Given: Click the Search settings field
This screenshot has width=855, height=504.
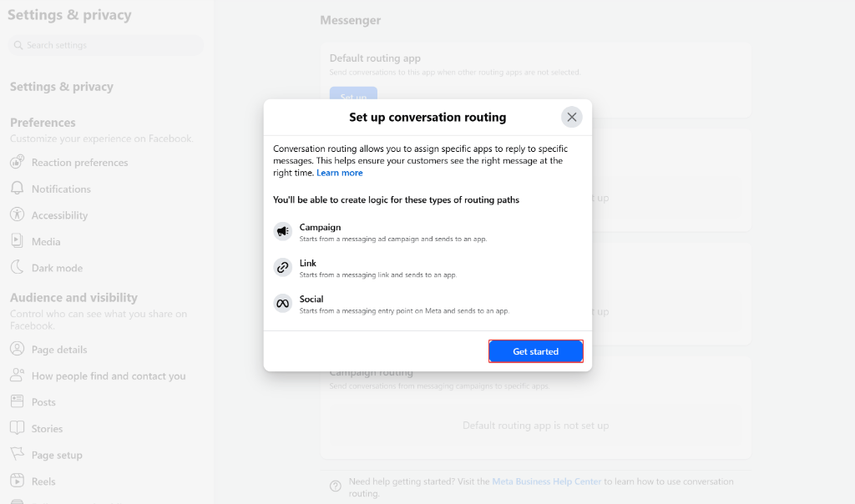Looking at the screenshot, I should 106,45.
